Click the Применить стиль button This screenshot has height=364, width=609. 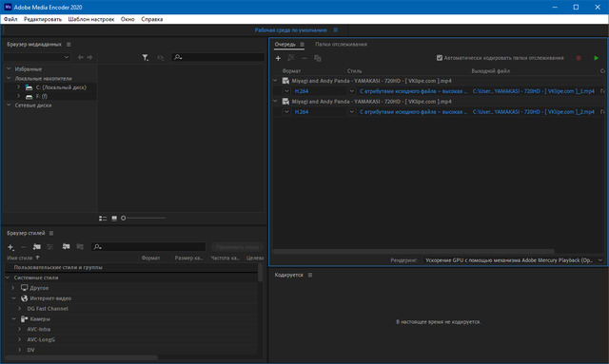click(x=237, y=247)
